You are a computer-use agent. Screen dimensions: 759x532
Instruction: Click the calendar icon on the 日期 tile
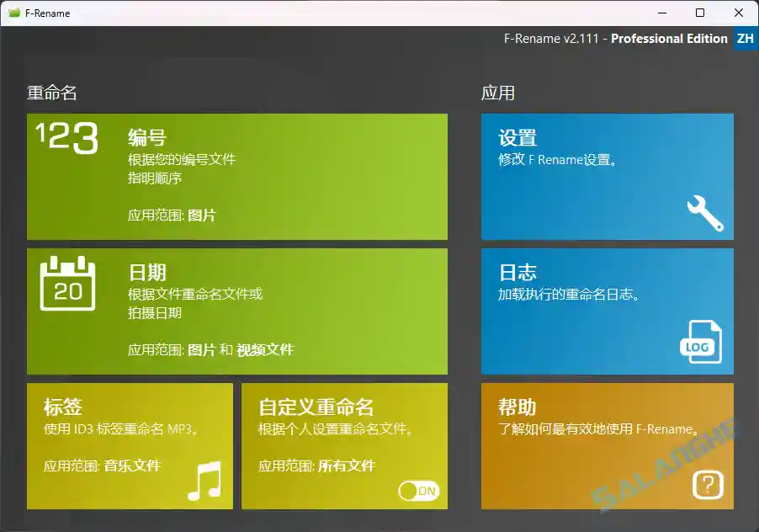pyautogui.click(x=67, y=284)
